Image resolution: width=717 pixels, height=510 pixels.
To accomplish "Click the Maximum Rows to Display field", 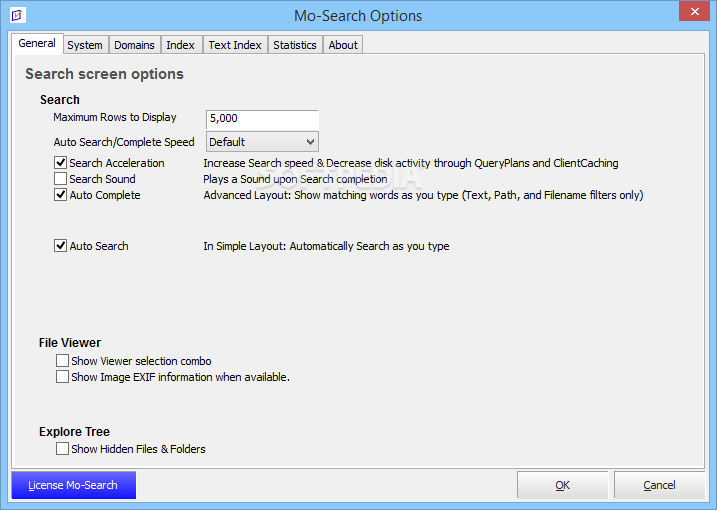I will tap(262, 119).
